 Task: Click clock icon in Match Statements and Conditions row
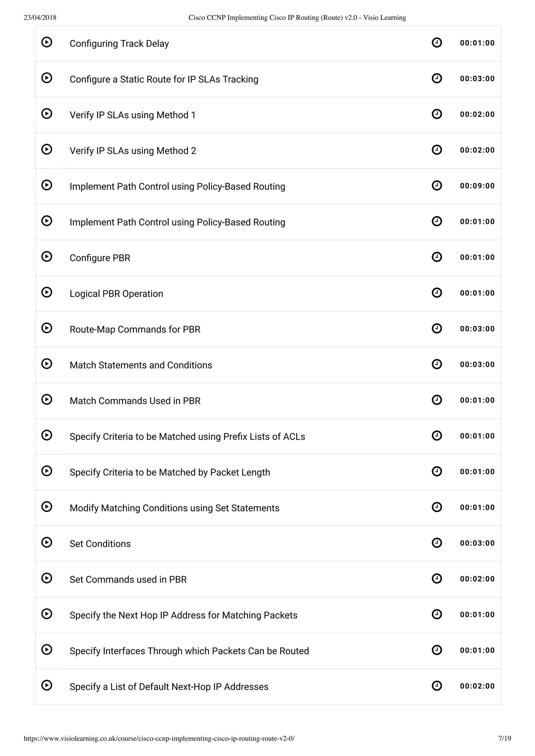pos(437,364)
